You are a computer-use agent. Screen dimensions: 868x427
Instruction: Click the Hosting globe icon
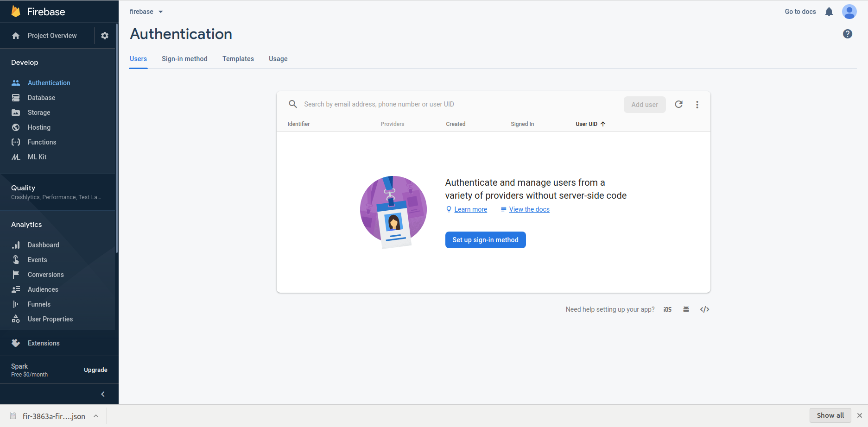(x=16, y=127)
